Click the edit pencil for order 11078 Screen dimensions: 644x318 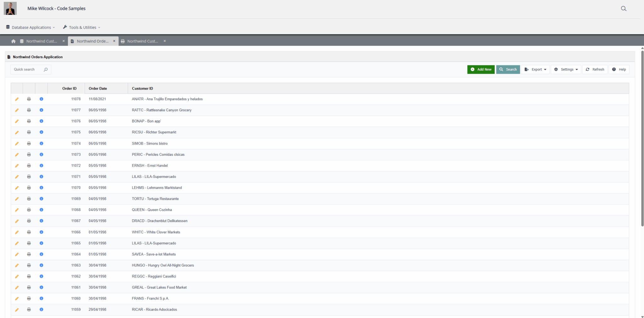click(17, 99)
